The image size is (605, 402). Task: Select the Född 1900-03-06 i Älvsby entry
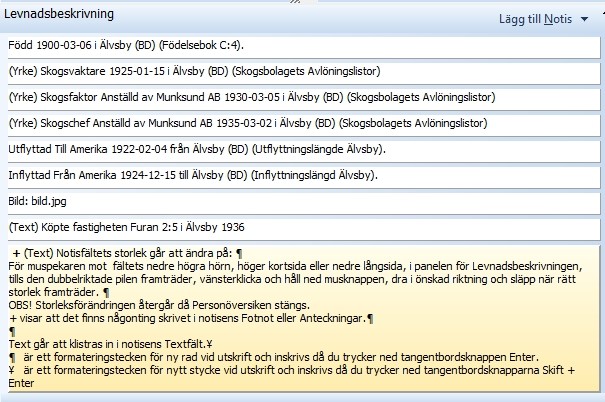[x=304, y=47]
